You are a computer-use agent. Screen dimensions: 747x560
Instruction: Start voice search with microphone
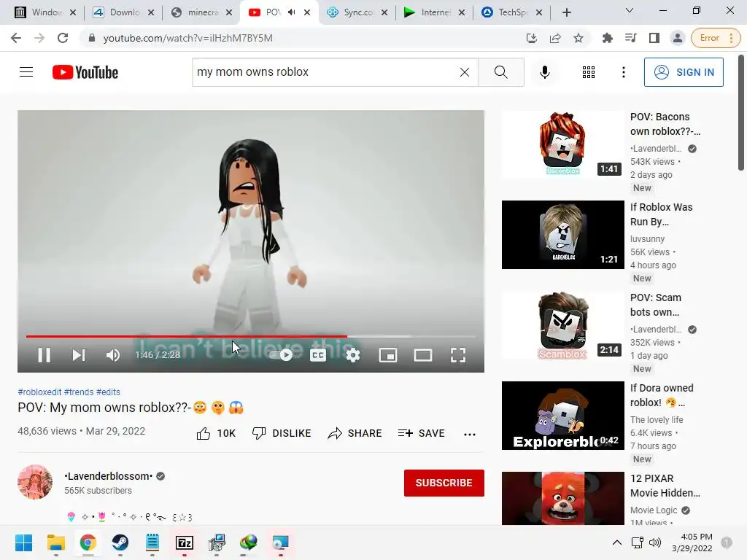tap(545, 72)
